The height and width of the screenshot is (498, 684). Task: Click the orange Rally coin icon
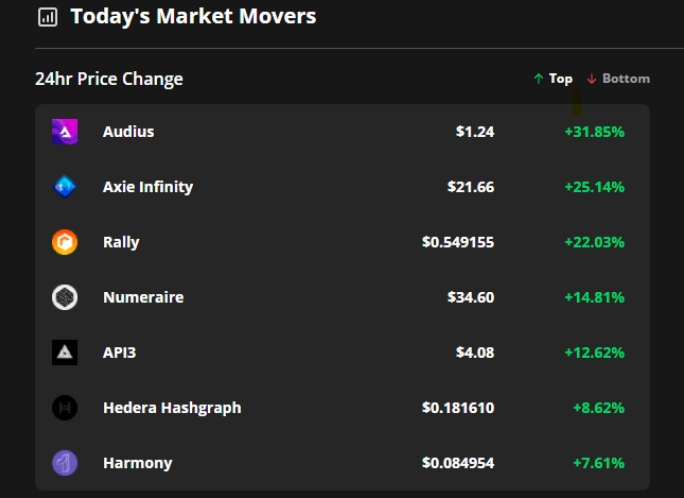click(65, 242)
